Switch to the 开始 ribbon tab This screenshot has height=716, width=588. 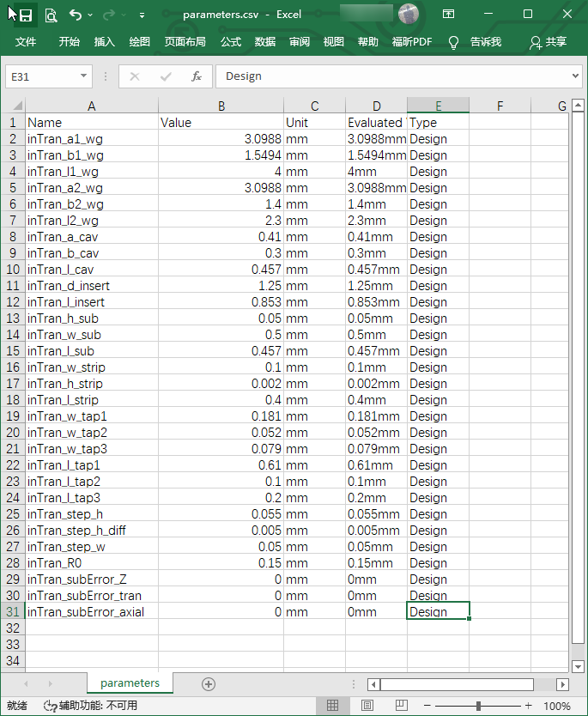click(x=70, y=42)
